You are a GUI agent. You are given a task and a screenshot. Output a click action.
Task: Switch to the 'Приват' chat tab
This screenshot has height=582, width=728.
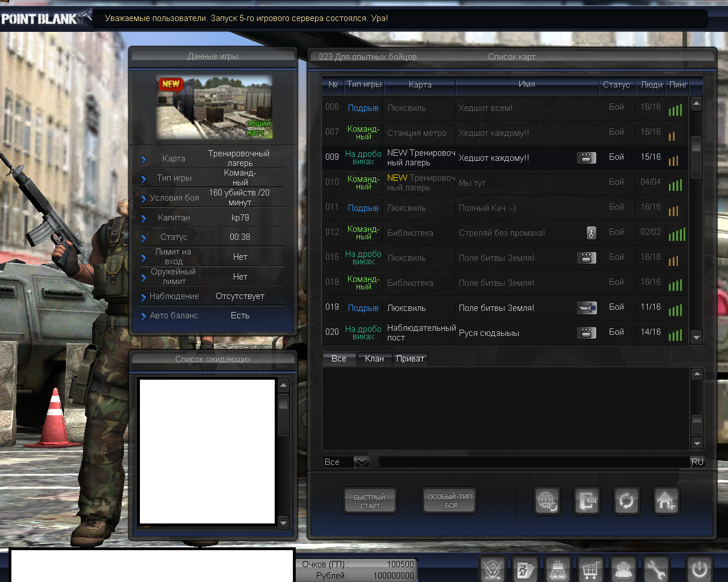point(410,359)
